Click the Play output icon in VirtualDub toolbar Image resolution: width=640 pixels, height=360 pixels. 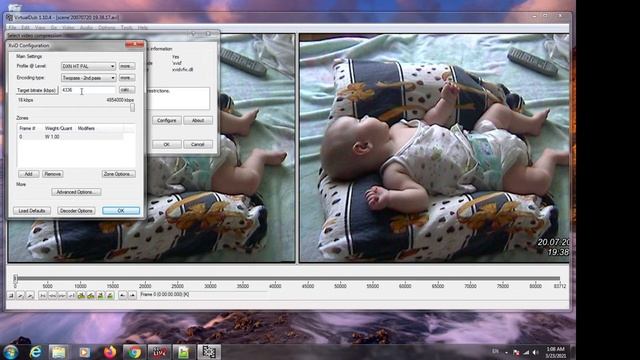pos(30,295)
